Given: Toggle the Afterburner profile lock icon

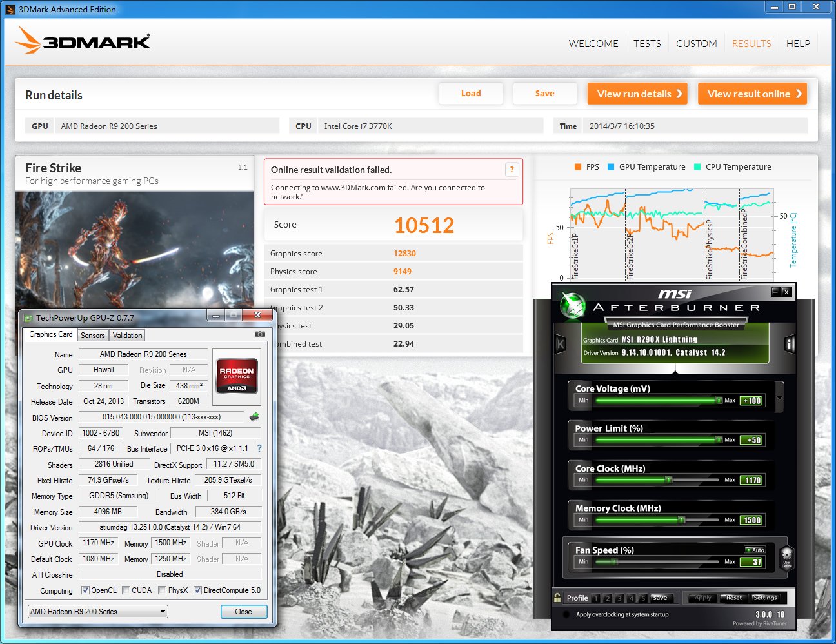Looking at the screenshot, I should point(557,598).
